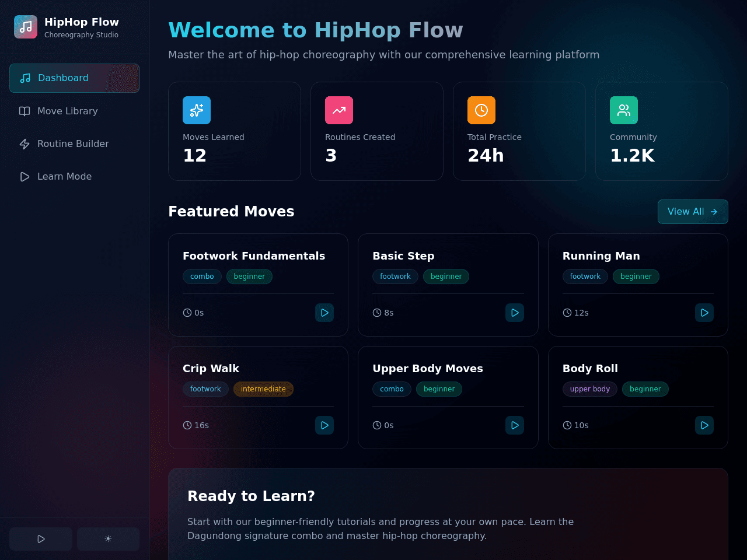Play the Running Man move
The height and width of the screenshot is (560, 747).
(x=704, y=313)
